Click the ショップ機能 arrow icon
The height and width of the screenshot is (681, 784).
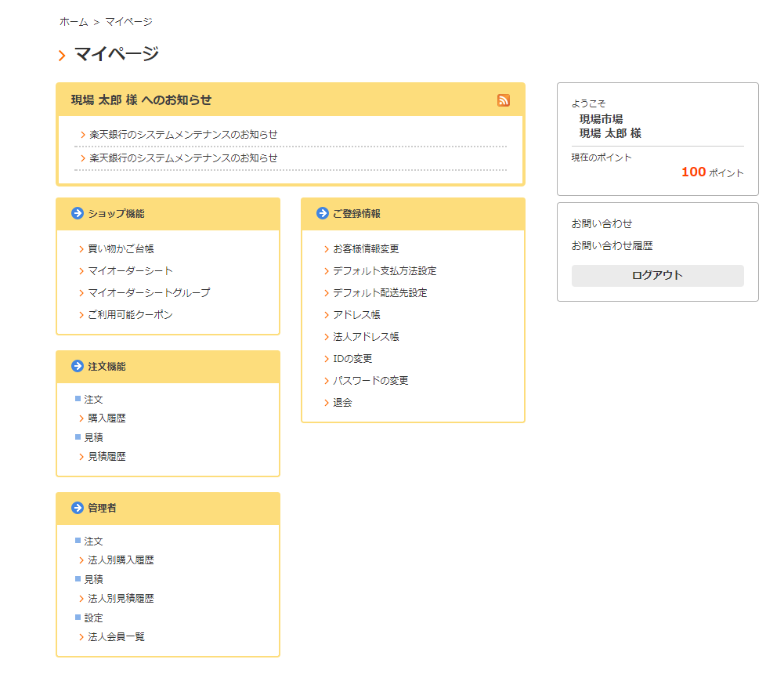[78, 213]
